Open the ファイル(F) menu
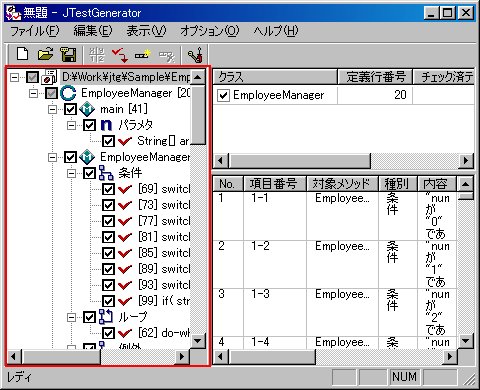480x390 pixels. [x=35, y=31]
